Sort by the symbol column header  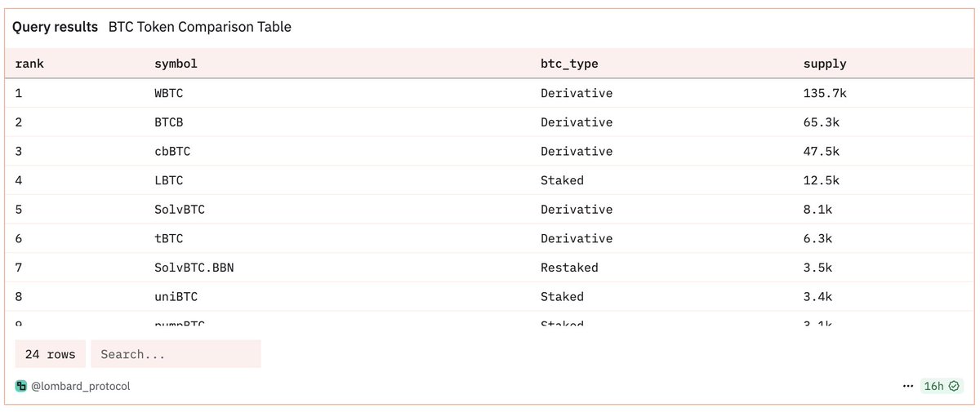176,64
